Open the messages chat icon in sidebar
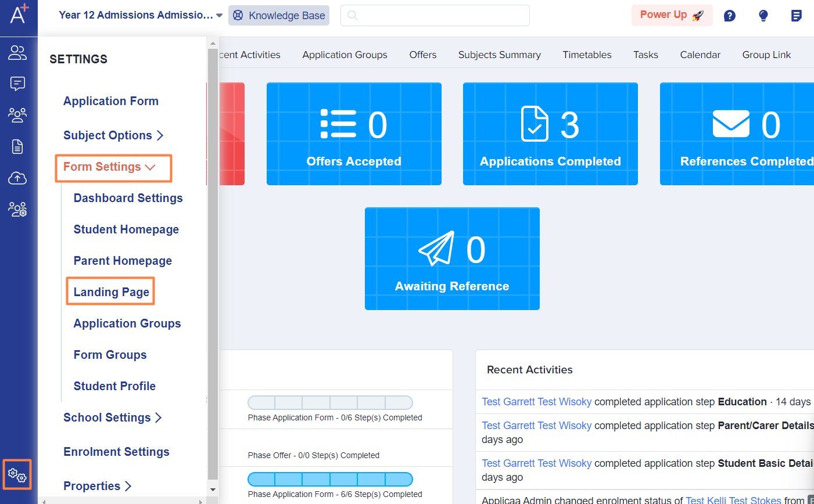 (x=17, y=84)
